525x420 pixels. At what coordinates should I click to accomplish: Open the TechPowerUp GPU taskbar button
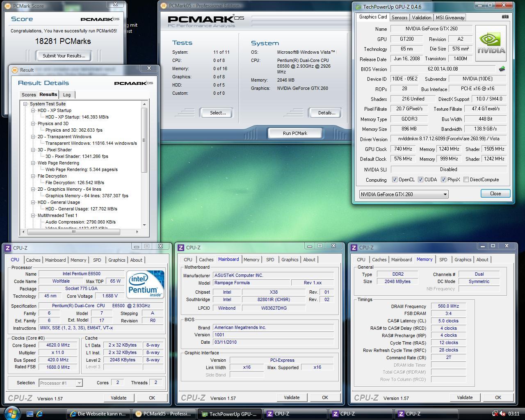pos(229,414)
